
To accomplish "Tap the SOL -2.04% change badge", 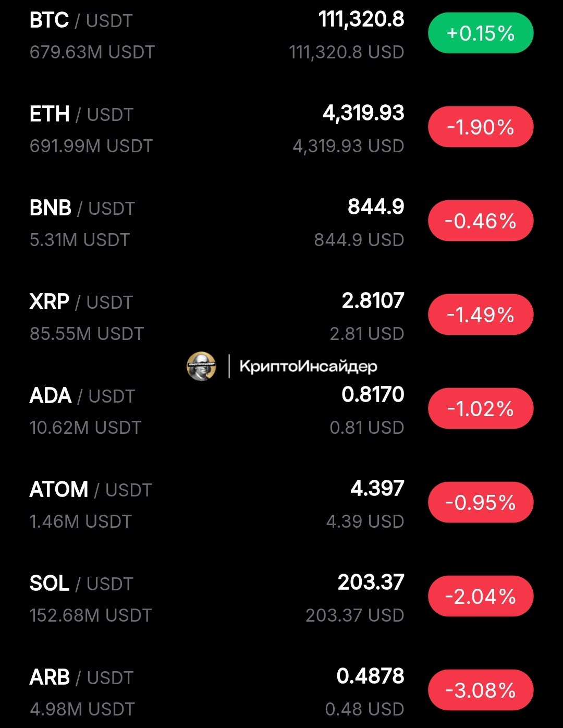I will pyautogui.click(x=481, y=597).
